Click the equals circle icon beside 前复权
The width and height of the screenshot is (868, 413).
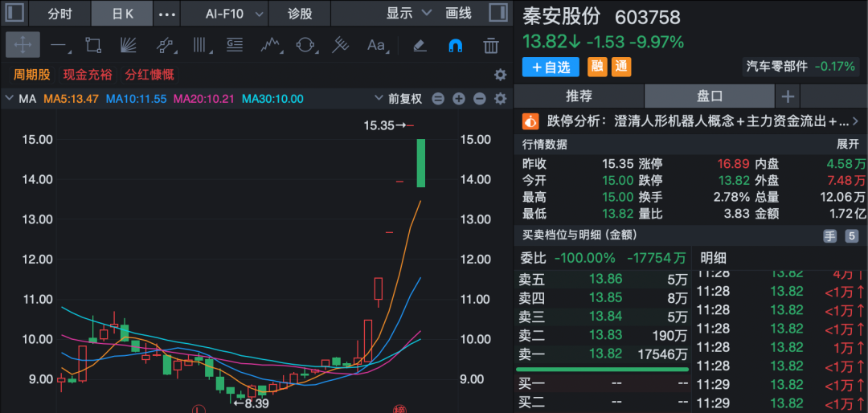438,99
